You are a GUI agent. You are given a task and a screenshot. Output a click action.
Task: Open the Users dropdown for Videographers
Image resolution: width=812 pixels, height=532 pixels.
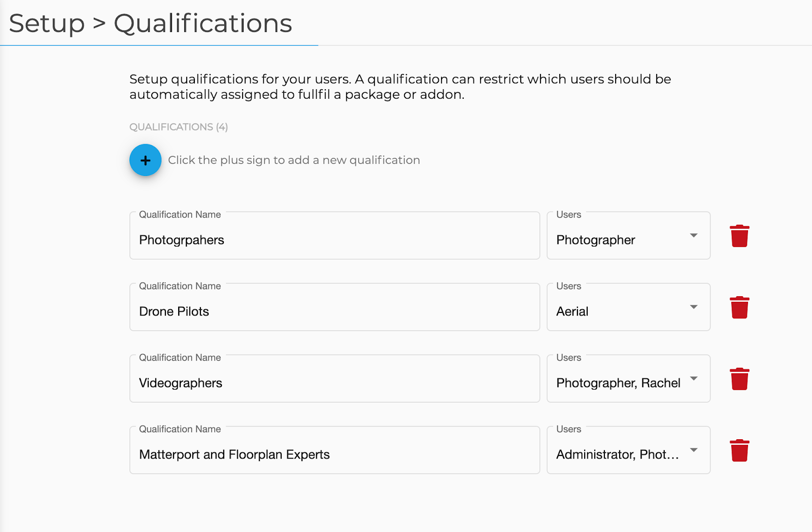coord(628,379)
